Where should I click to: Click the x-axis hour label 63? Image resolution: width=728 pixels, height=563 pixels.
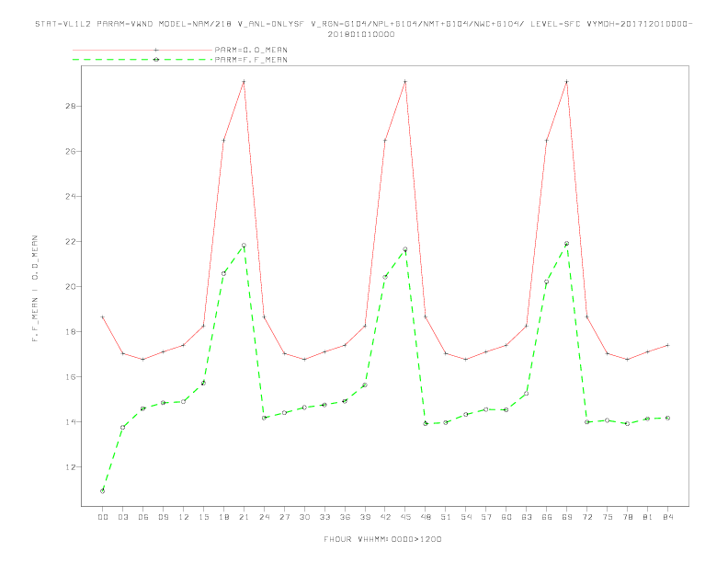(x=527, y=517)
